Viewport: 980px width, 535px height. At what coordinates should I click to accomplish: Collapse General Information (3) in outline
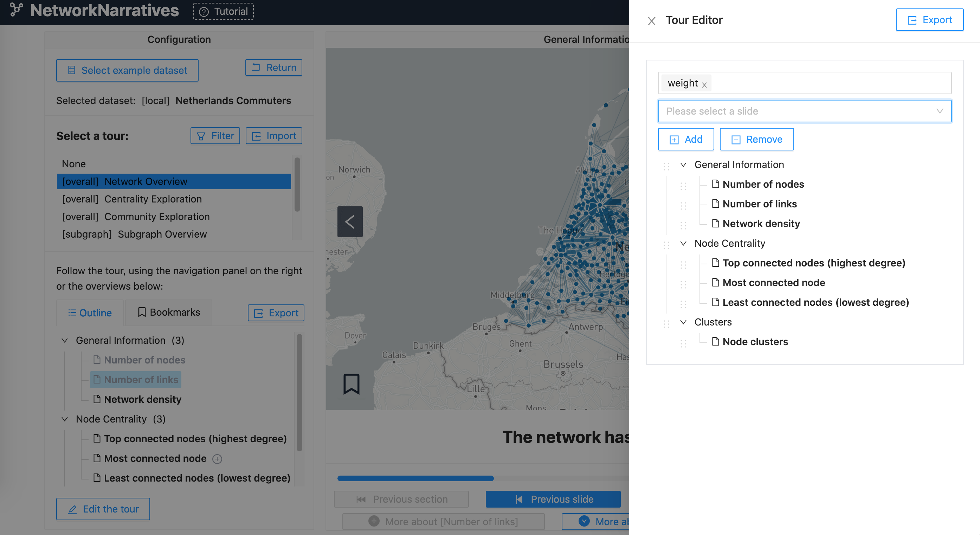coord(65,341)
